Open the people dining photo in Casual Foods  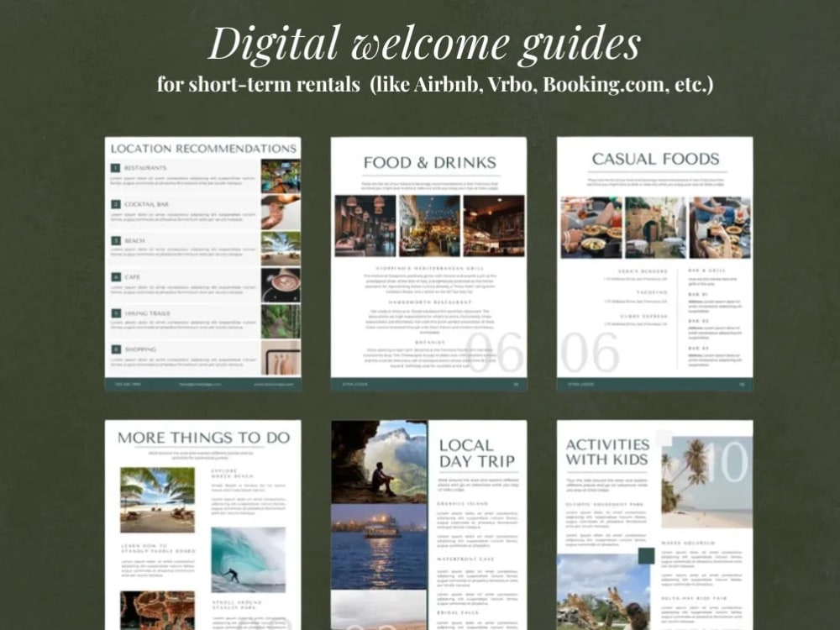720,227
